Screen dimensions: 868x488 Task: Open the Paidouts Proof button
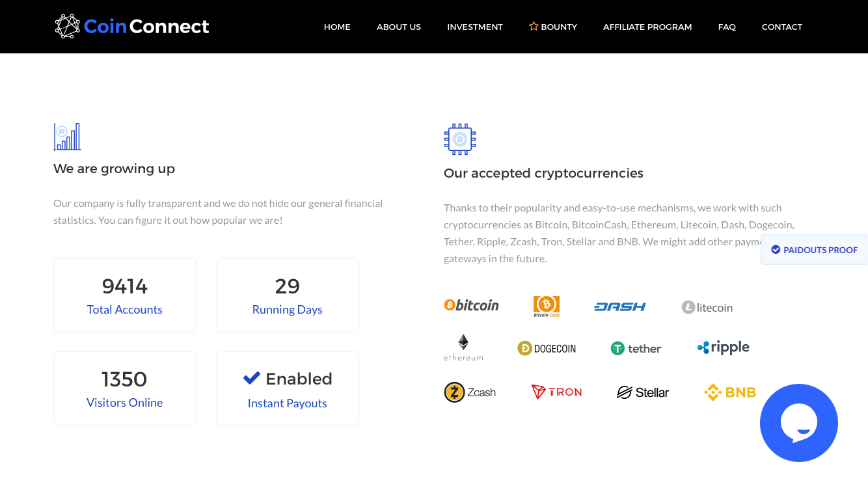tap(815, 250)
